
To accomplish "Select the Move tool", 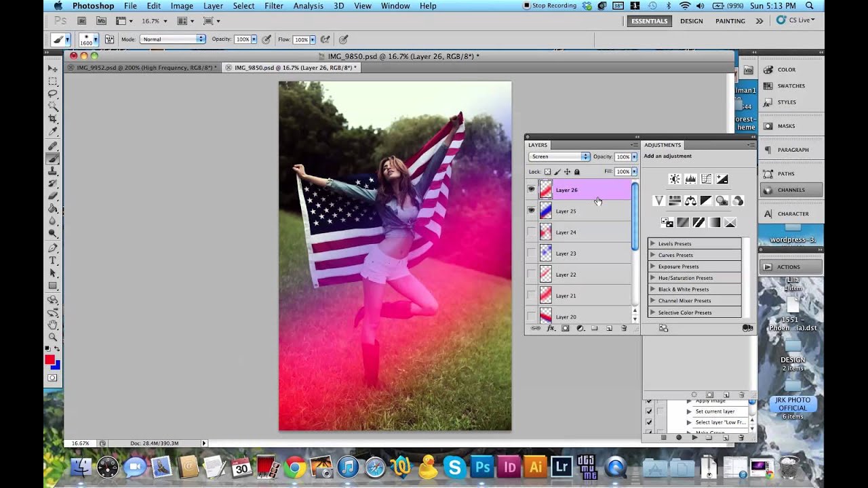I will 53,68.
